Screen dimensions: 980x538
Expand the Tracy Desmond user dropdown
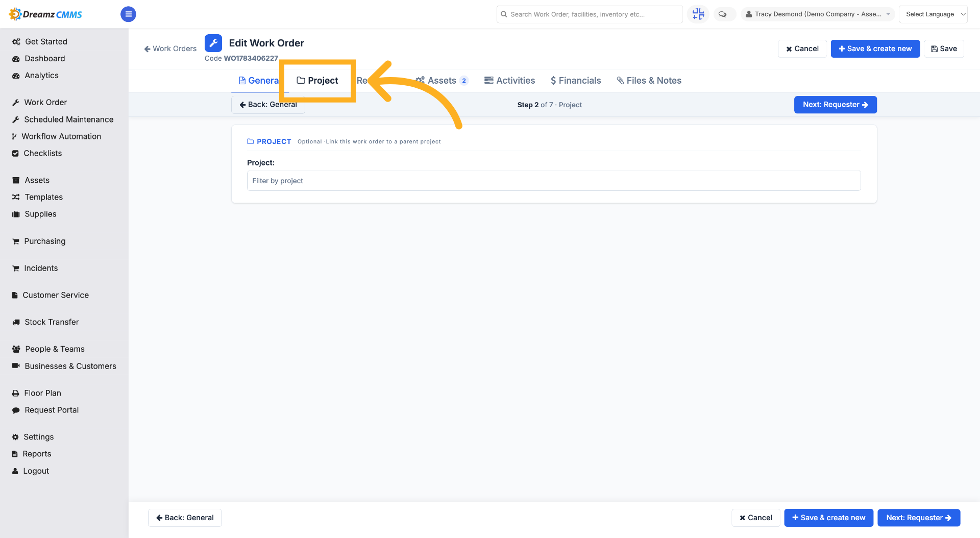tap(818, 14)
